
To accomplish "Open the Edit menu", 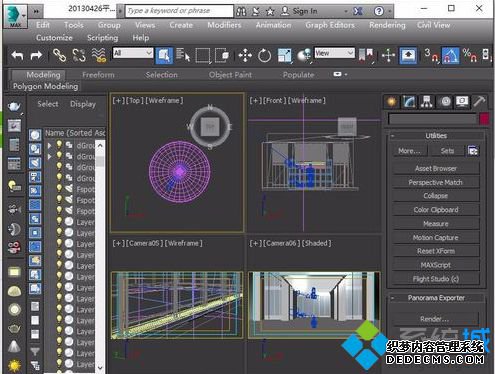I will pyautogui.click(x=43, y=25).
